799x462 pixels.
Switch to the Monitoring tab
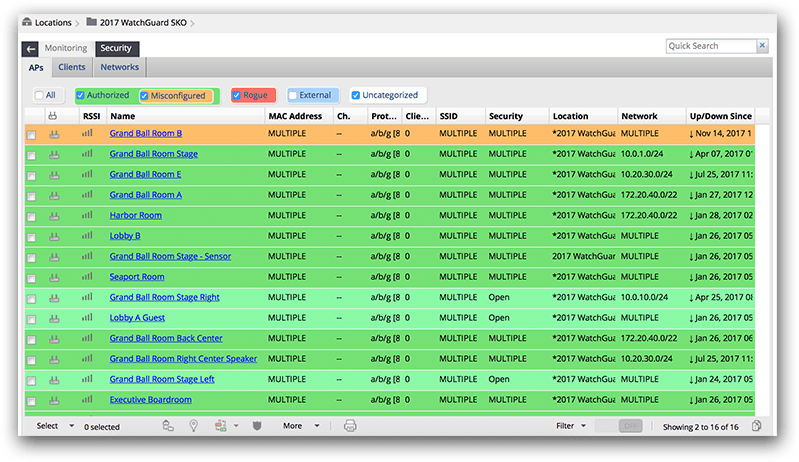(66, 48)
